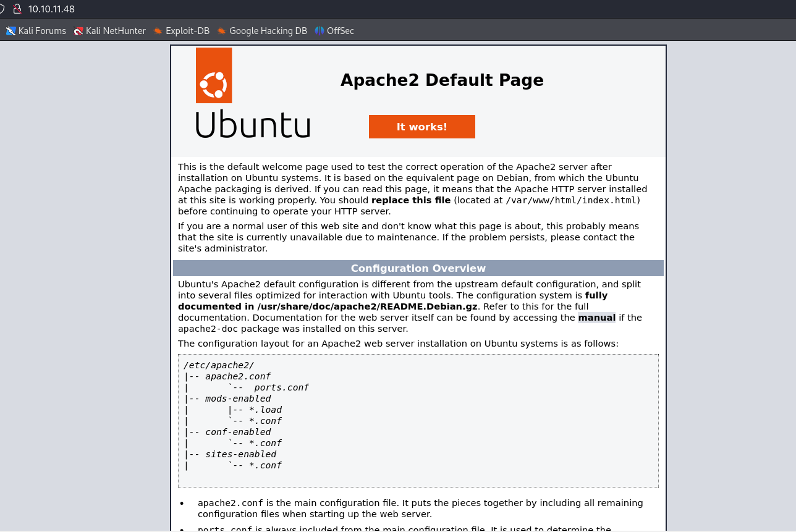Click the Google Hacking DB favicon

222,31
